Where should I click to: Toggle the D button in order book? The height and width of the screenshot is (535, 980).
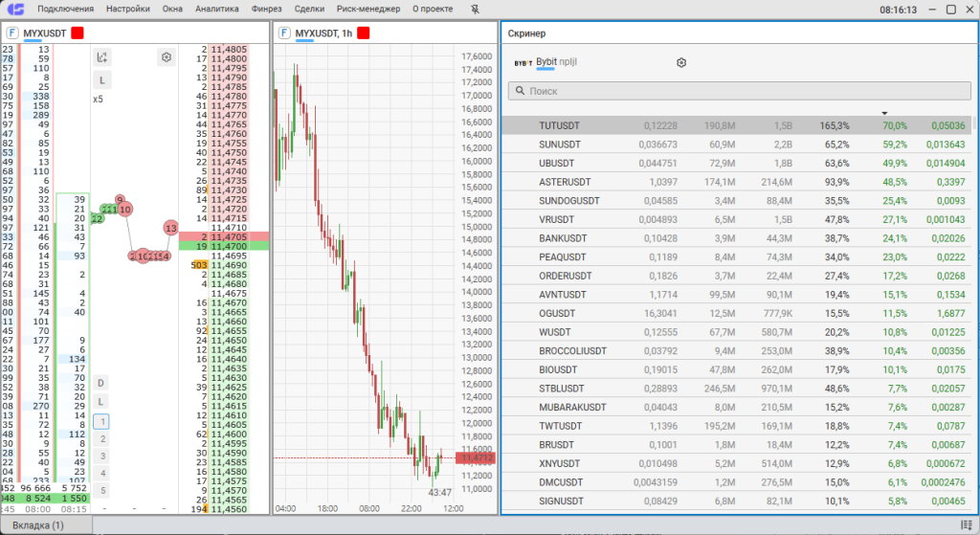[101, 383]
